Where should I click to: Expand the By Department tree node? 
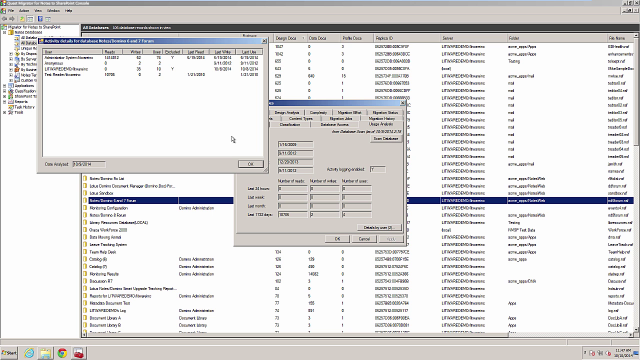pos(11,53)
